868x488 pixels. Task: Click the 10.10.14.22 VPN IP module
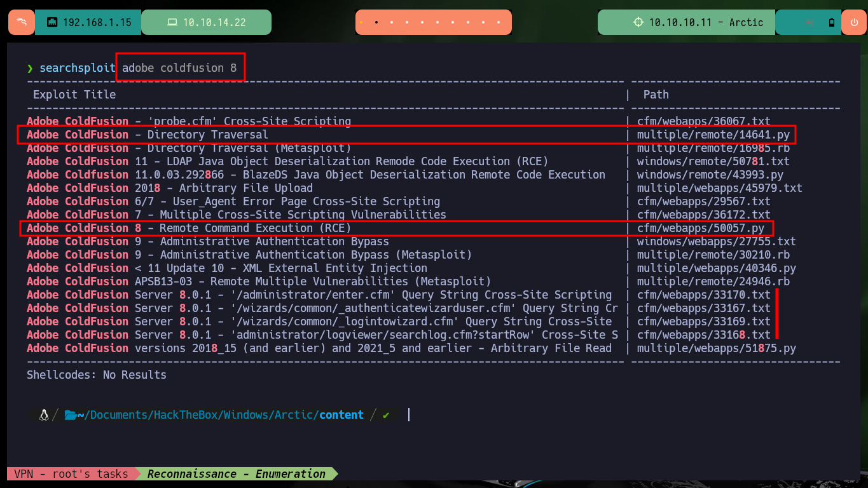pos(206,22)
